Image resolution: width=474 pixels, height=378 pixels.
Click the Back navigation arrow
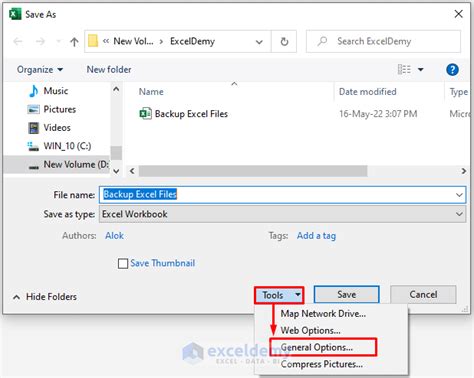(18, 41)
